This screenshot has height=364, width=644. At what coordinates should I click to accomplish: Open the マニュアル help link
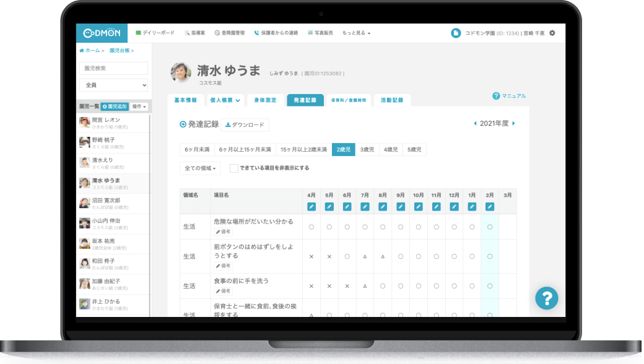[x=509, y=96]
